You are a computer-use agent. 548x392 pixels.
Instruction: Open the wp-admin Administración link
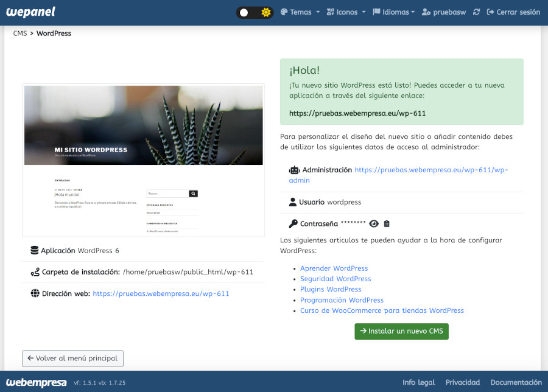pos(398,175)
